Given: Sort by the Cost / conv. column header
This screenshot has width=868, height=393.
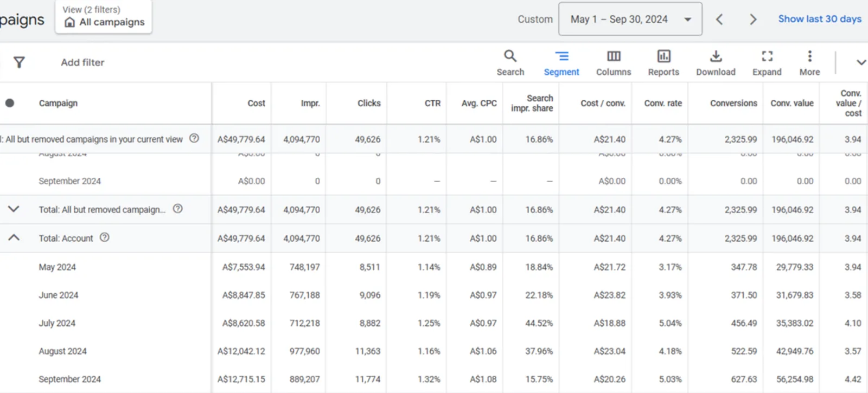Looking at the screenshot, I should click(603, 103).
